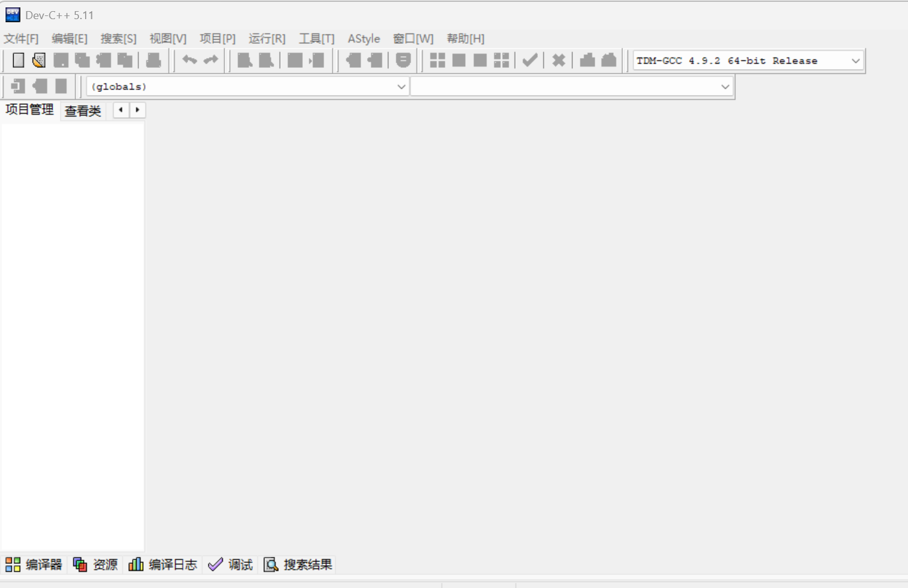
Task: Click the Goto line icon
Action: [316, 60]
